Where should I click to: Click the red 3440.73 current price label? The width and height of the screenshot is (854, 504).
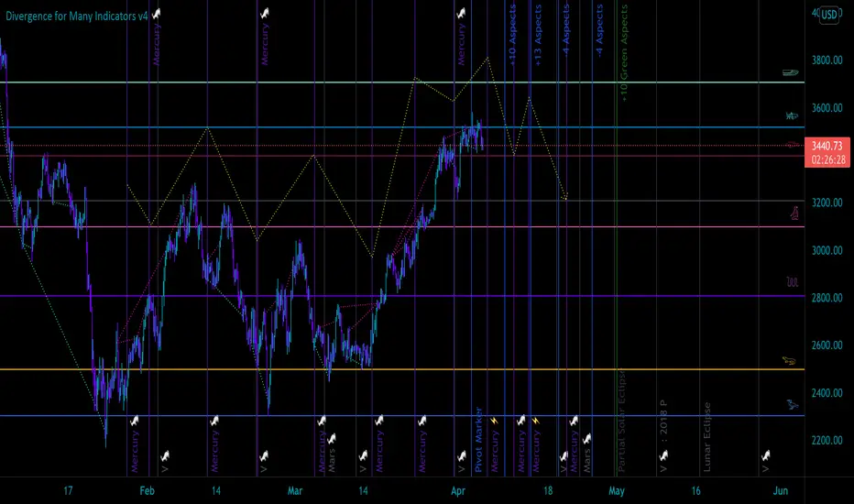827,146
